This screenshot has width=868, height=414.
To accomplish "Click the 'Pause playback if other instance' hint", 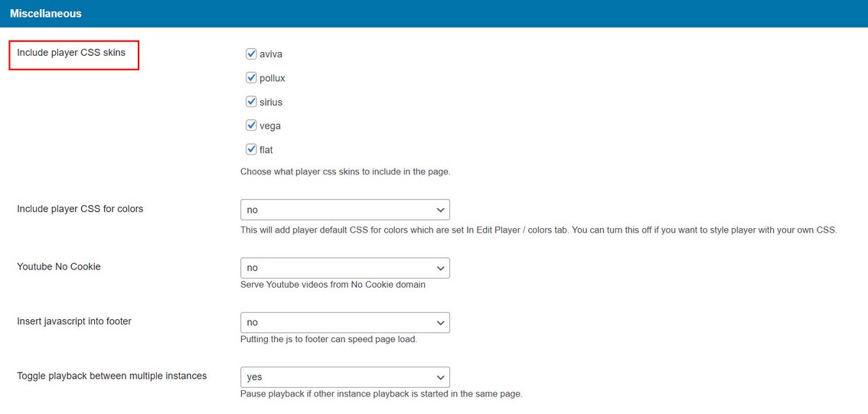I will click(x=381, y=394).
